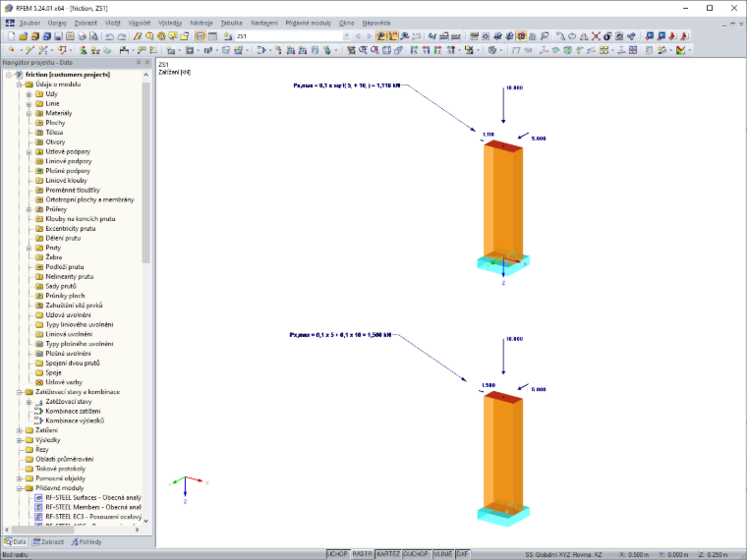Click the colored results palette icon at toolbar end
The image size is (747, 560).
(x=681, y=50)
